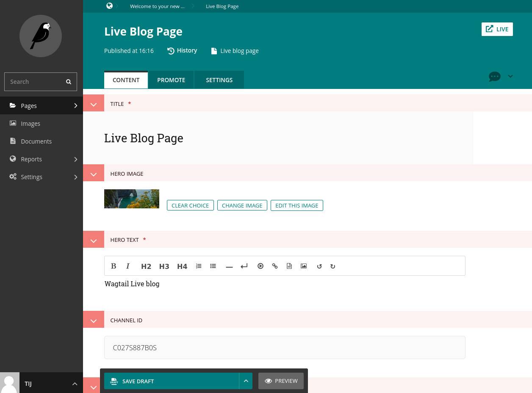This screenshot has width=532, height=393.
Task: Switch to the Settings tab
Action: (x=219, y=80)
